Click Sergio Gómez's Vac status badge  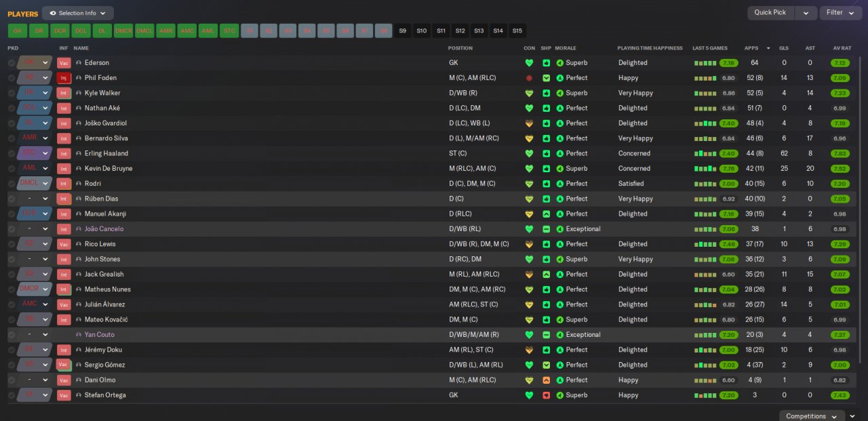(64, 365)
